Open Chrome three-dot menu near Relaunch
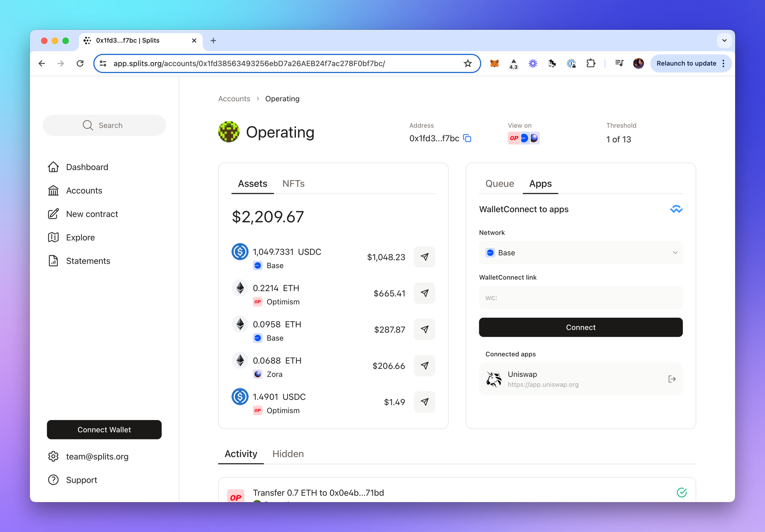Screen dimensions: 765x532 (x=723, y=63)
